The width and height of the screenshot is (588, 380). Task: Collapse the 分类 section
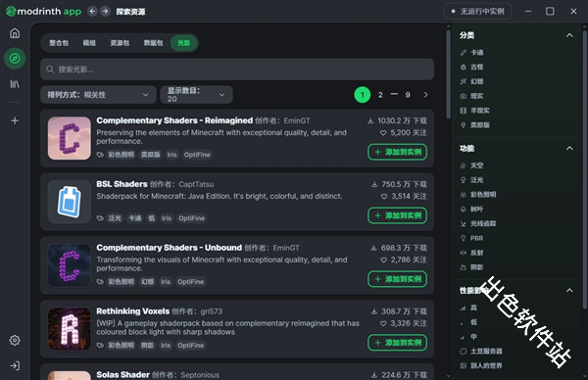(569, 35)
